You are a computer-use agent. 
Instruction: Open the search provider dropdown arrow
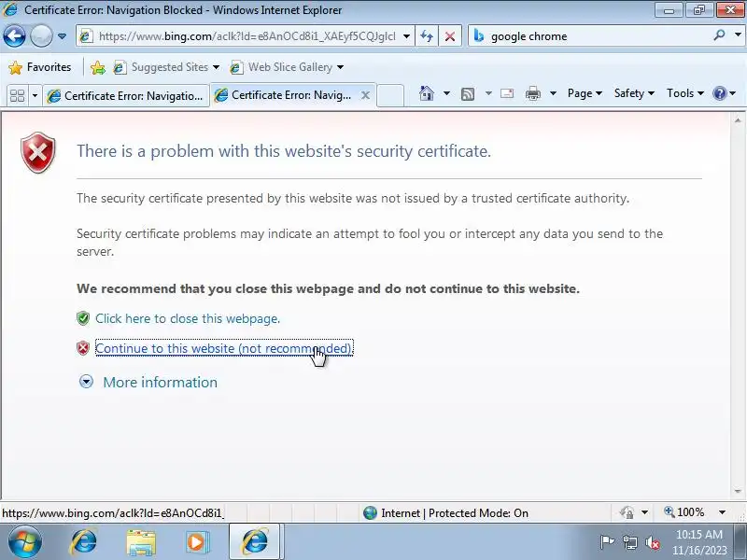tap(738, 35)
